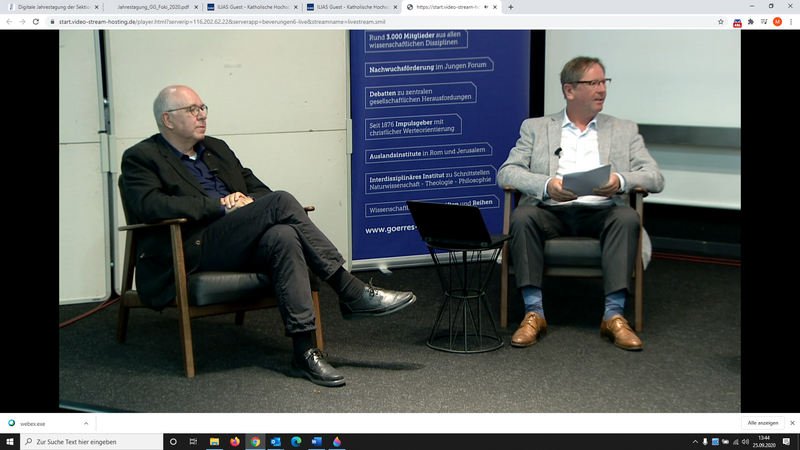Image resolution: width=800 pixels, height=450 pixels.
Task: Open a new browser tab
Action: click(x=511, y=6)
